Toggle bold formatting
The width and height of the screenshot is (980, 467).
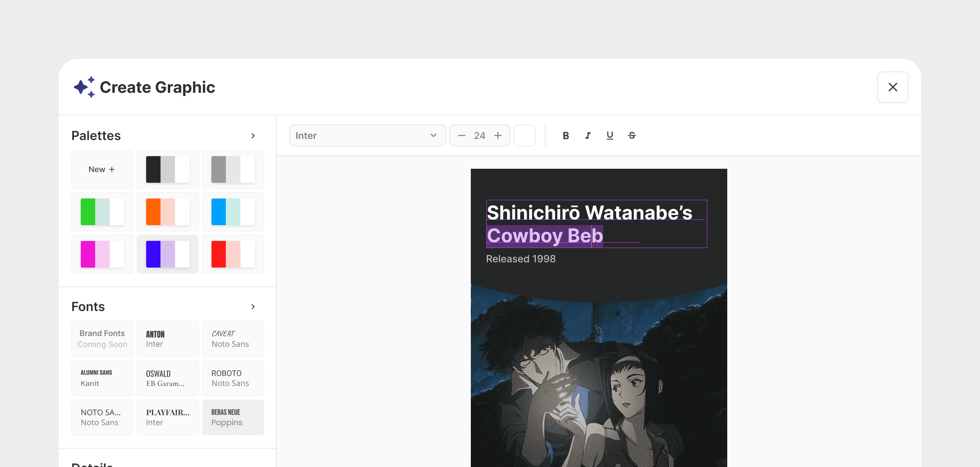click(566, 136)
